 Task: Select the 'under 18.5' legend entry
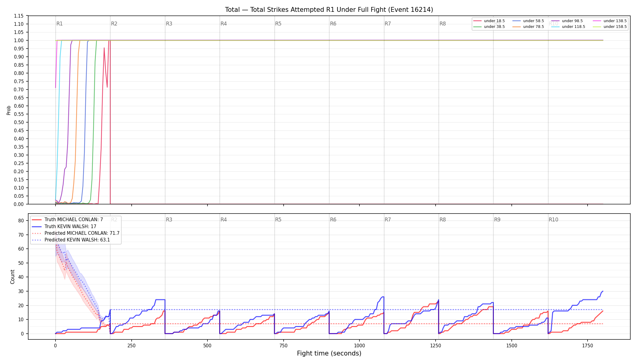tap(489, 21)
